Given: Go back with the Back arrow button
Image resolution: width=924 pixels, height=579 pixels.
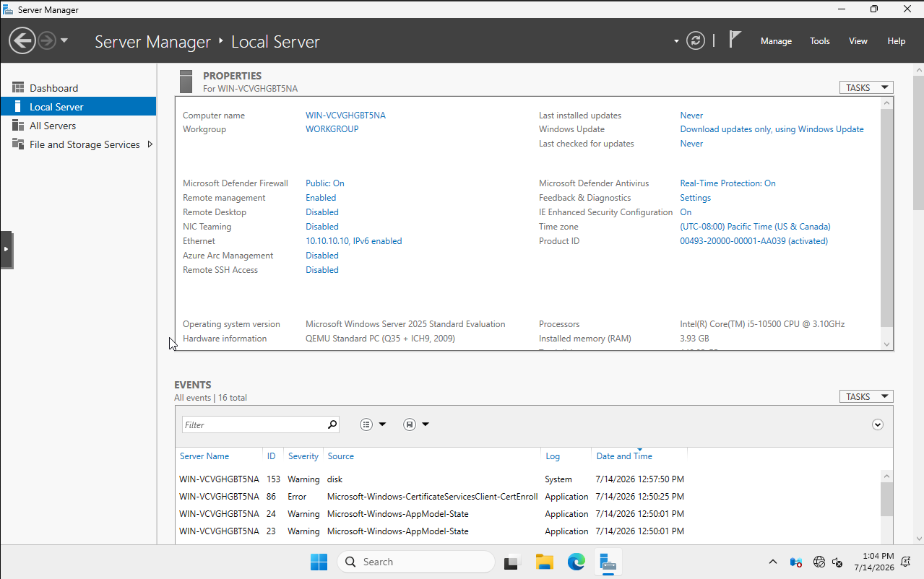Looking at the screenshot, I should click(x=22, y=40).
